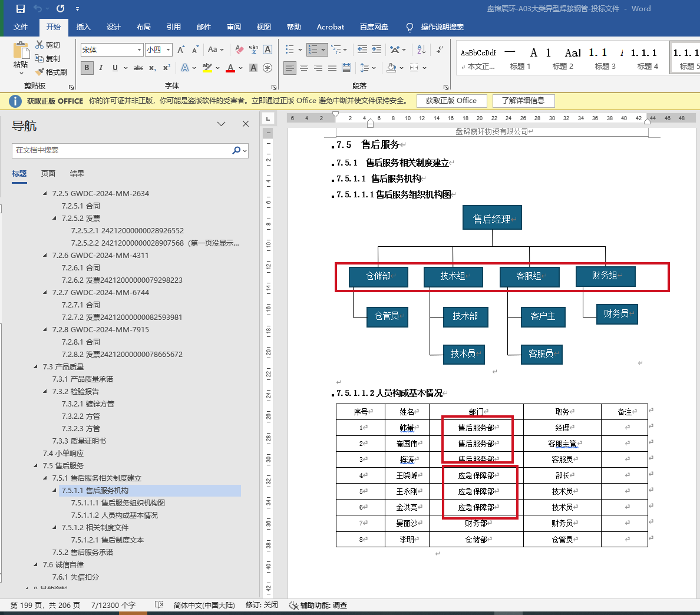Click 了解详细信息 button
Viewport: 700px width, 615px height.
pyautogui.click(x=523, y=101)
